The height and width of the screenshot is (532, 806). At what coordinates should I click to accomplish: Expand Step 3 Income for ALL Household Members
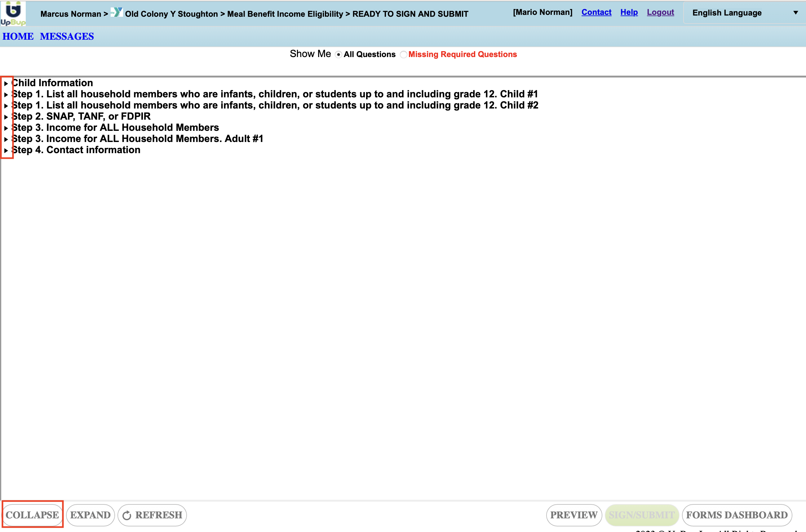[x=6, y=128]
